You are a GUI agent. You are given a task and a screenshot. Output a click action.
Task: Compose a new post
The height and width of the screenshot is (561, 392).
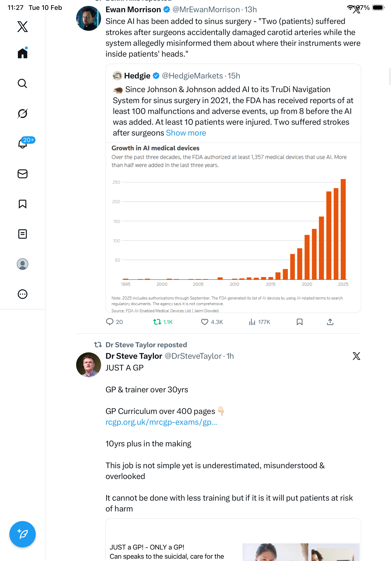pyautogui.click(x=23, y=534)
